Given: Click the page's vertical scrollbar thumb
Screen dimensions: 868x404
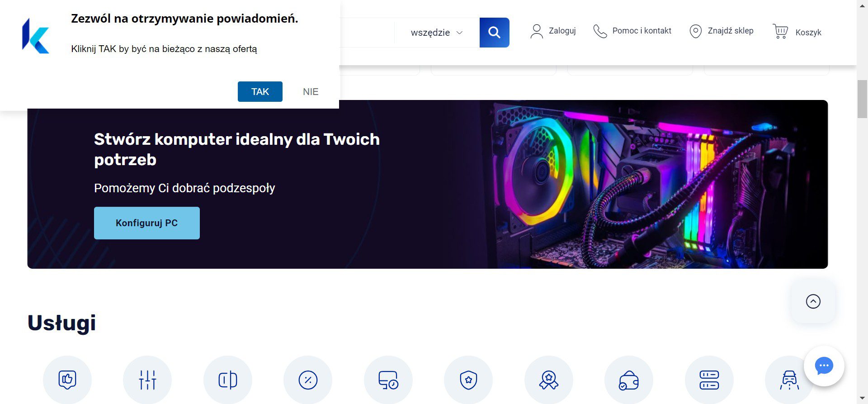Looking at the screenshot, I should [862, 99].
